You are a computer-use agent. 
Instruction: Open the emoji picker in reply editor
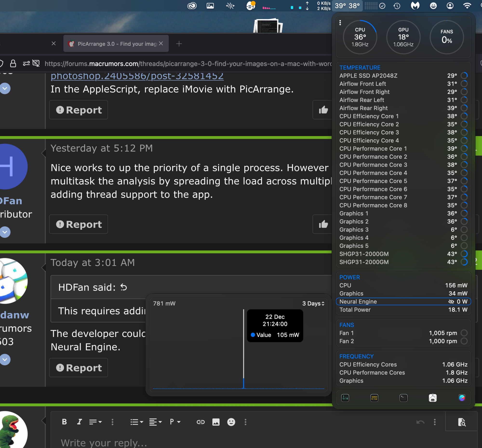point(231,422)
